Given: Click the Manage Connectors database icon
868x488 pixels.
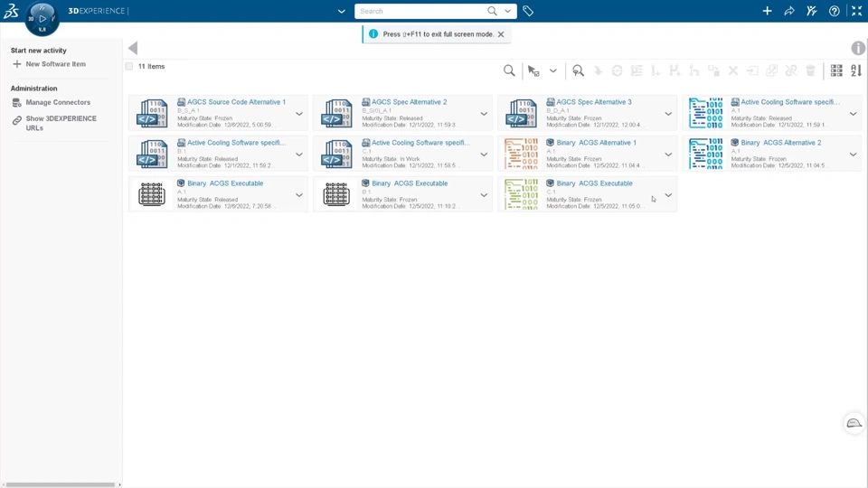Looking at the screenshot, I should pyautogui.click(x=16, y=102).
